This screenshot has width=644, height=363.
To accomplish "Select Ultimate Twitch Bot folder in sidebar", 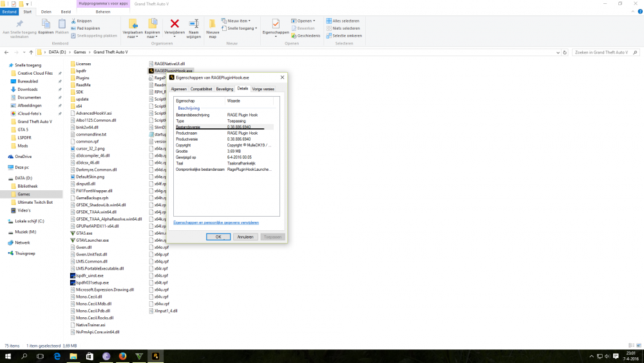I will tap(35, 202).
